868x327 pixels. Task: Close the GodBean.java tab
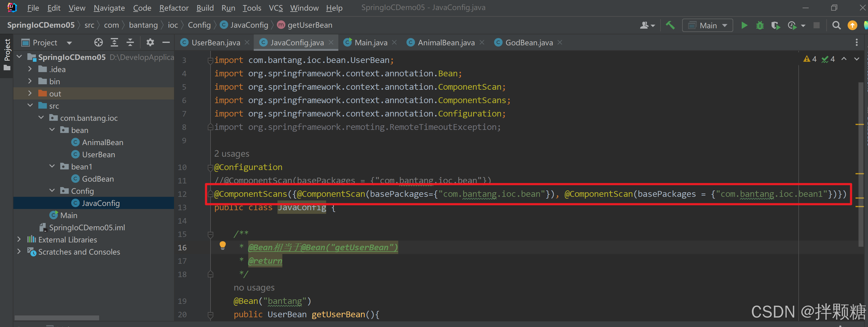click(x=560, y=42)
